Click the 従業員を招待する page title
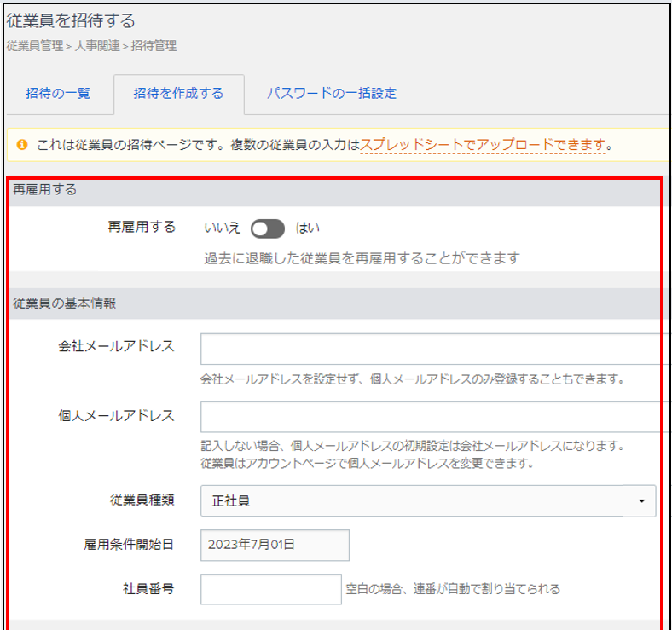This screenshot has width=672, height=630. tap(71, 20)
